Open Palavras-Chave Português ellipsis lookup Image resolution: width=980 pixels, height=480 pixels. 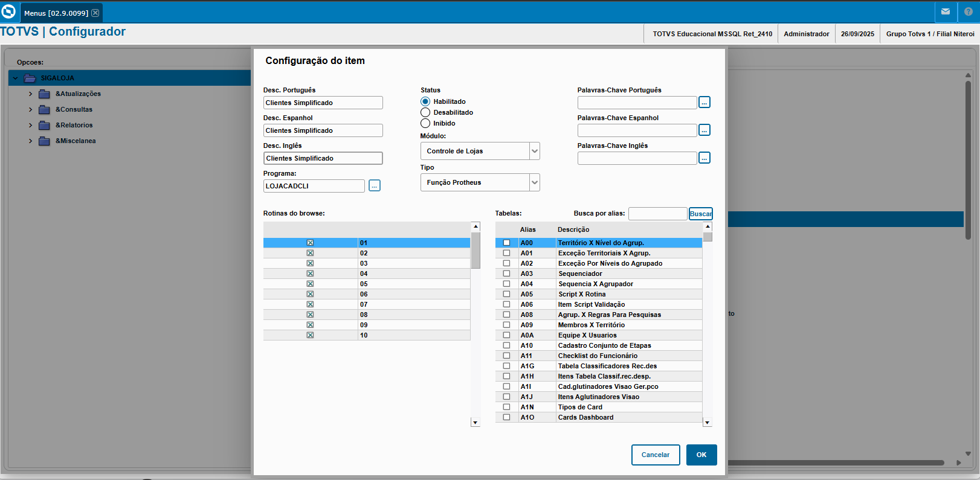(x=704, y=103)
